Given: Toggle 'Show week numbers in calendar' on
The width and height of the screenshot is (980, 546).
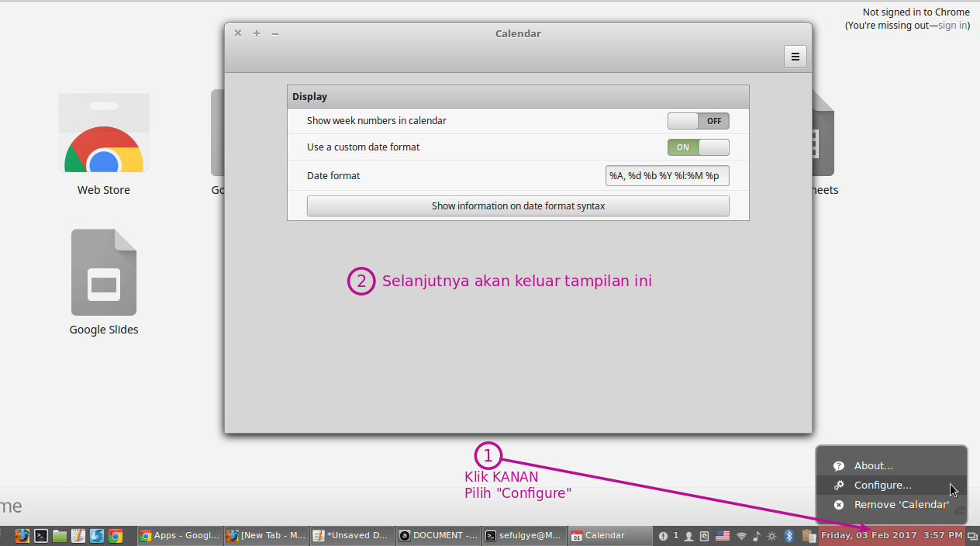Looking at the screenshot, I should click(698, 121).
